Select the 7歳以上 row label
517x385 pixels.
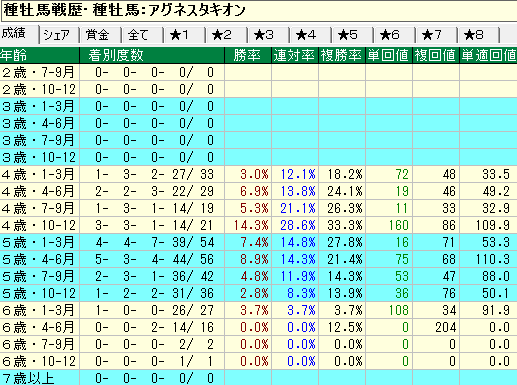pyautogui.click(x=39, y=378)
